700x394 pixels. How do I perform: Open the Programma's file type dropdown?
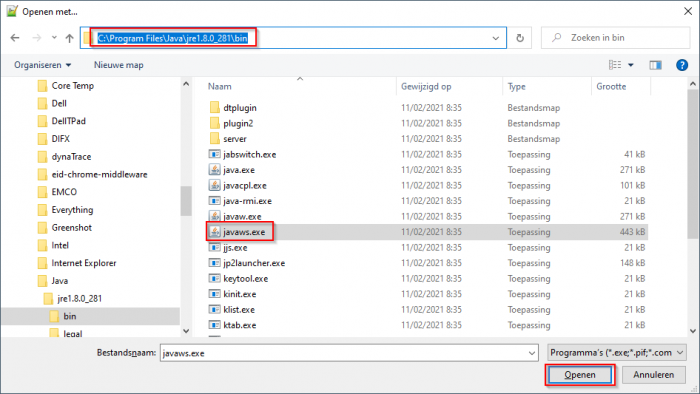[x=617, y=353]
